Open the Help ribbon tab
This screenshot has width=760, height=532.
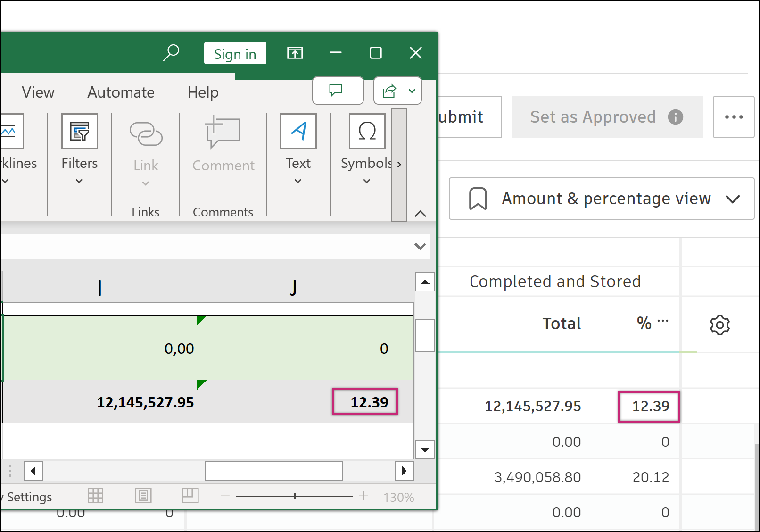pyautogui.click(x=203, y=92)
